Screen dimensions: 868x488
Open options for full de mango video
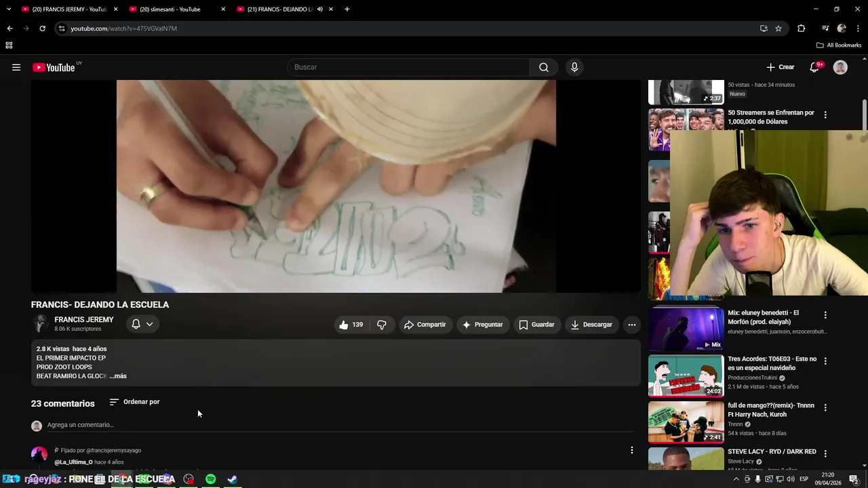(x=825, y=407)
